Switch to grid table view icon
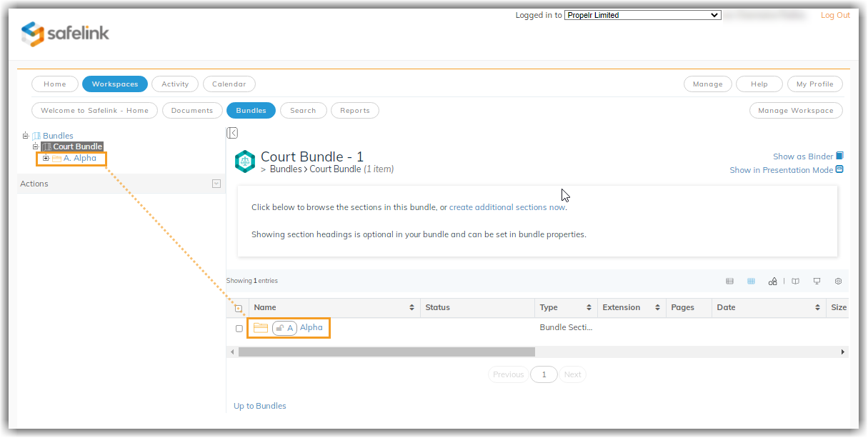This screenshot has height=438, width=868. (751, 282)
